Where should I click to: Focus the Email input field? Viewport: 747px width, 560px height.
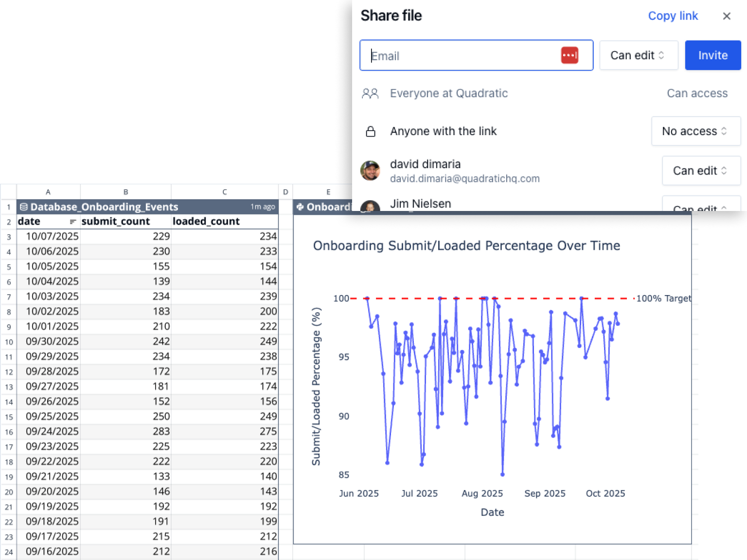[x=462, y=55]
